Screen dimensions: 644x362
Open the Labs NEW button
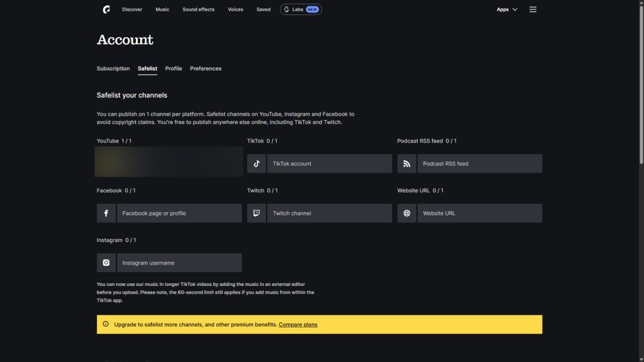[301, 9]
